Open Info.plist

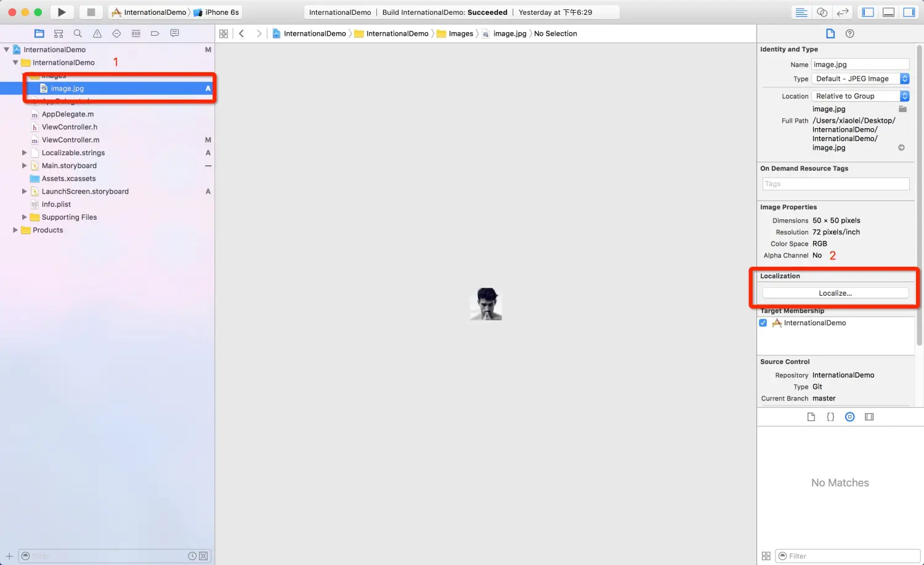point(56,205)
